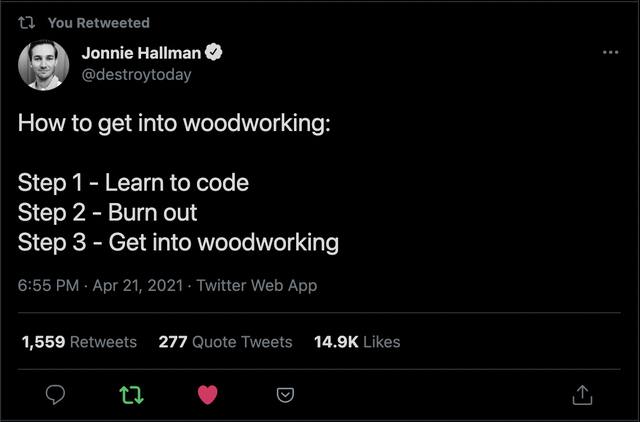Image resolution: width=640 pixels, height=422 pixels.
Task: Open the three-dot more options menu
Action: click(x=610, y=52)
